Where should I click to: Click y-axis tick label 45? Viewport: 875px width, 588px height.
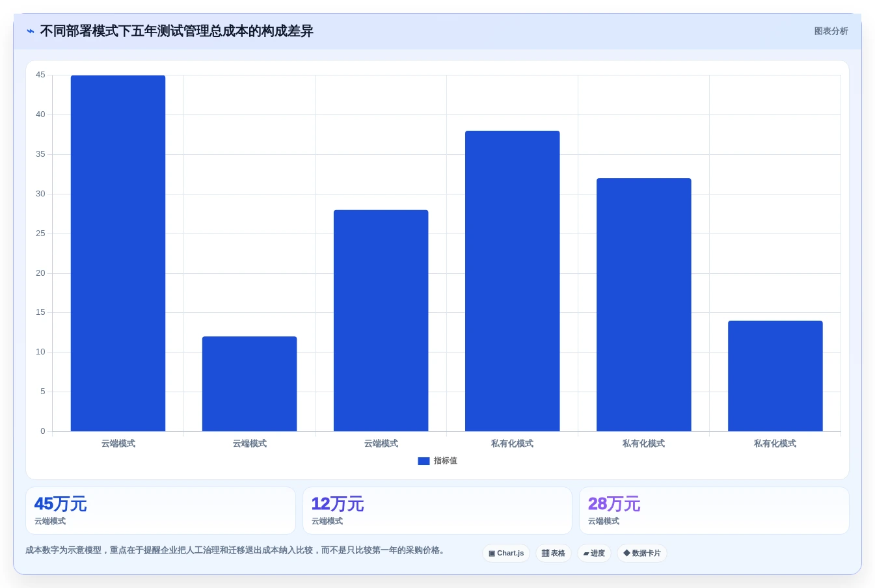40,75
